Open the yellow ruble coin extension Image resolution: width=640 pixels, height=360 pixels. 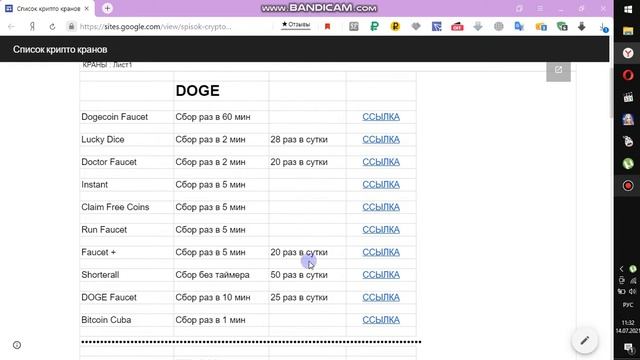[395, 27]
